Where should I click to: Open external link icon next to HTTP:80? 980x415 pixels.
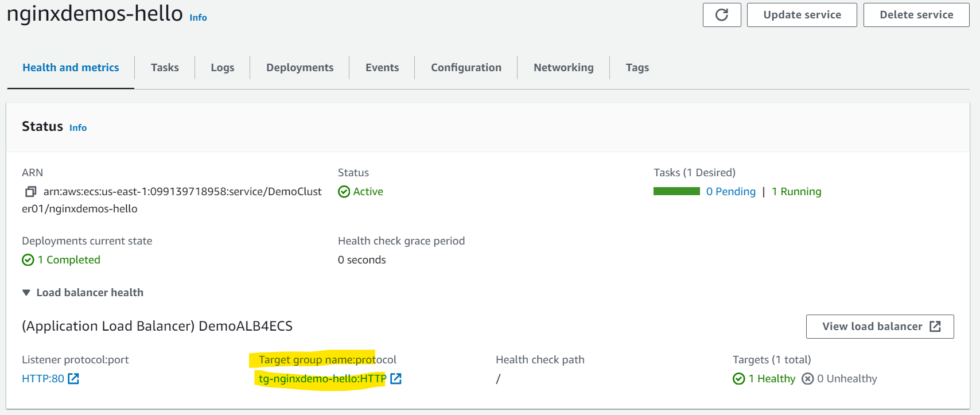[73, 379]
